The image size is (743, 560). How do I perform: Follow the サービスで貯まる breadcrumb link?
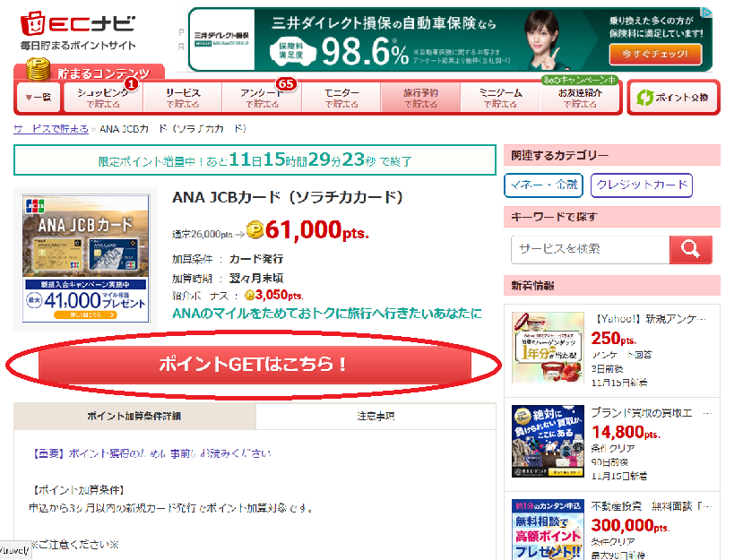click(x=51, y=129)
